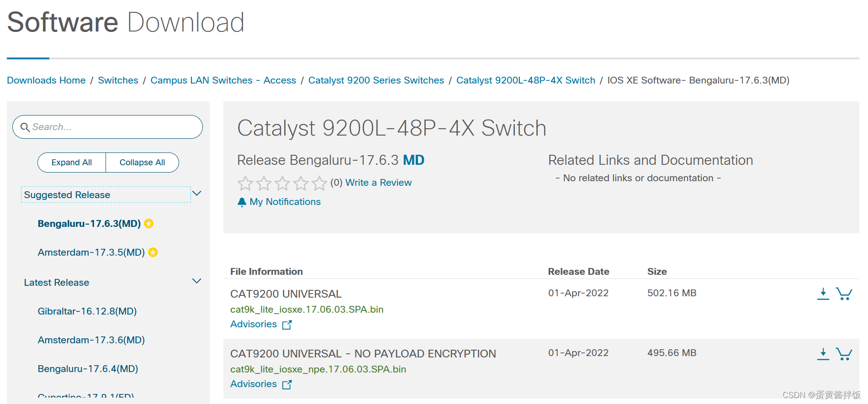This screenshot has height=404, width=868.
Task: Click Collapse All button
Action: (142, 163)
